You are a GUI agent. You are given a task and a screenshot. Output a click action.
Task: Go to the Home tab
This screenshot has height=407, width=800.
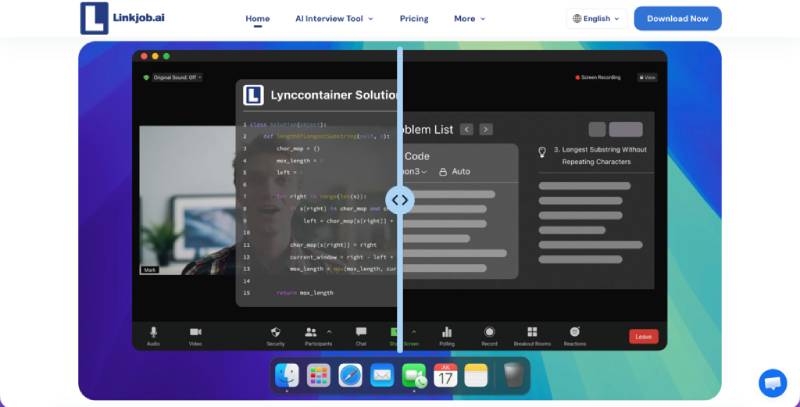258,18
